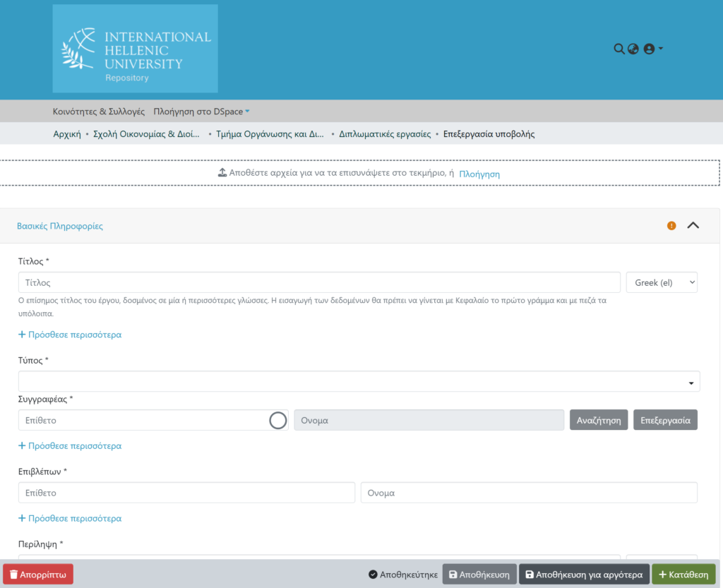The image size is (723, 588).
Task: Open the Πλοήγηση στο DSpace menu
Action: click(201, 112)
